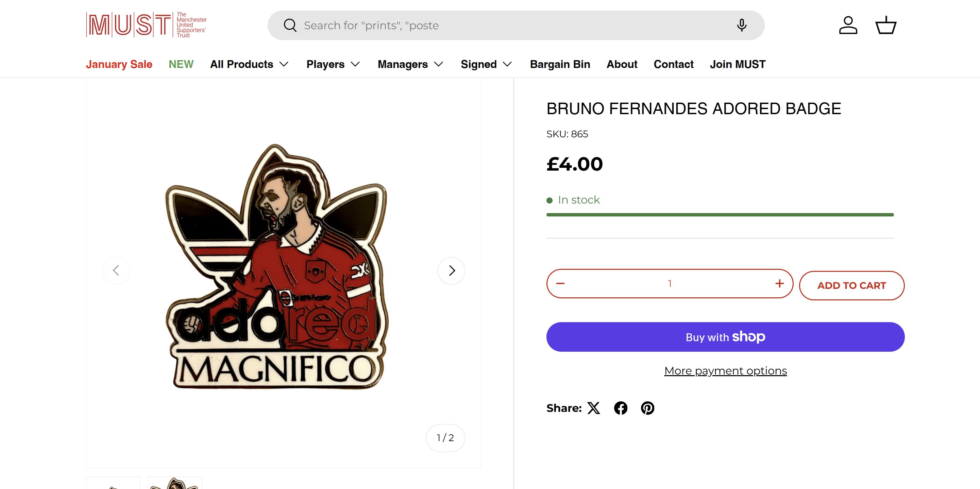Viewport: 980px width, 489px height.
Task: Increase quantity with plus button
Action: pos(779,284)
